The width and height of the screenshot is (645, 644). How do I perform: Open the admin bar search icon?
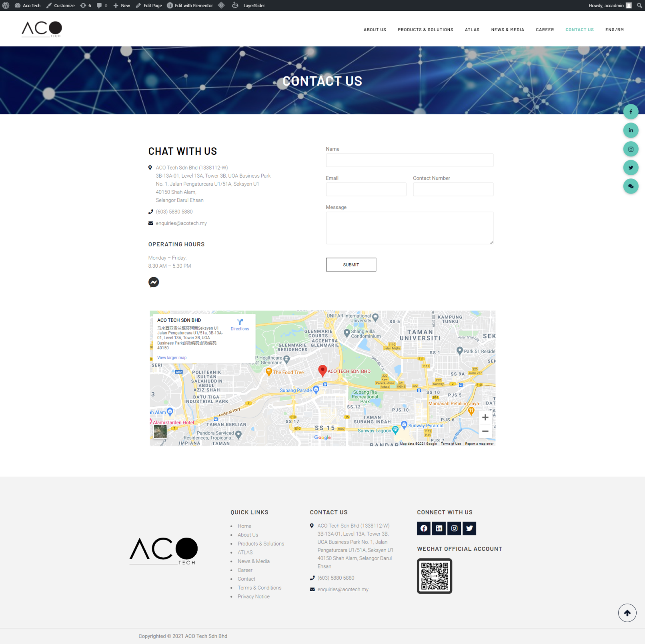[x=639, y=6]
